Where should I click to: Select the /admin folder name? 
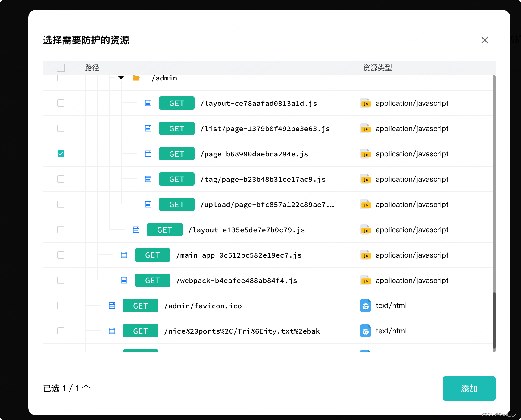click(164, 78)
